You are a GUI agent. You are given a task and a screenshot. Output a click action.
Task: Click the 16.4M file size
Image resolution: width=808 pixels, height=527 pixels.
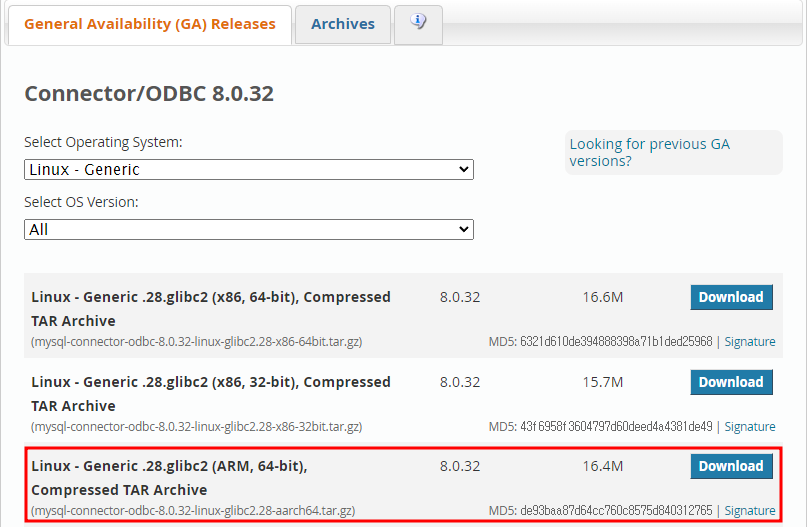pyautogui.click(x=603, y=466)
